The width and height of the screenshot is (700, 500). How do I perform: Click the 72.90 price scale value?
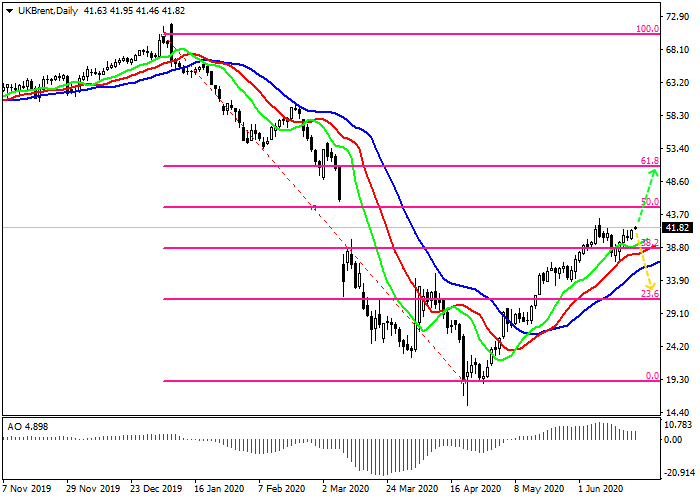tap(680, 17)
